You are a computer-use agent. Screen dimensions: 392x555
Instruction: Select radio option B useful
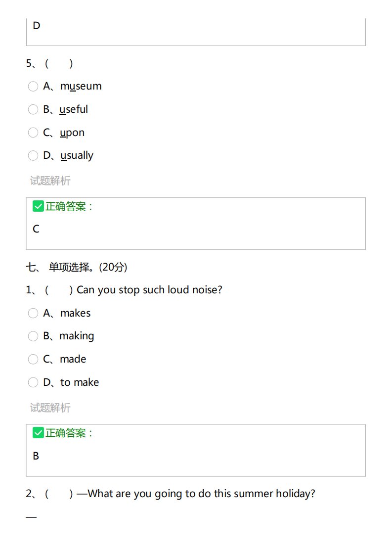[33, 109]
